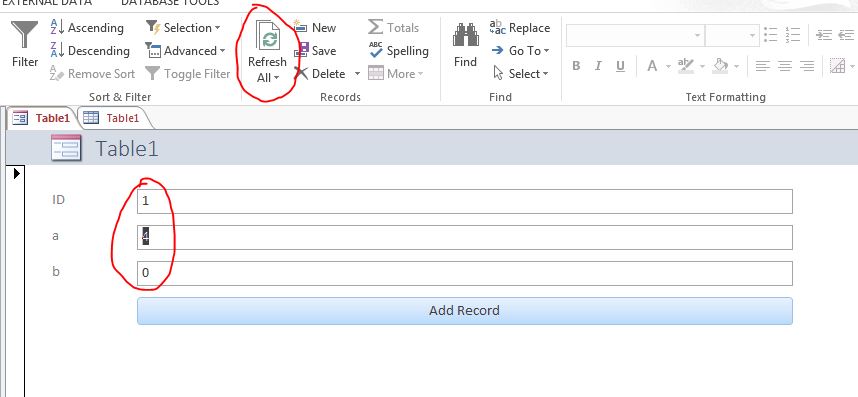This screenshot has width=858, height=397.
Task: Click the Filter funnel icon
Action: coord(25,35)
